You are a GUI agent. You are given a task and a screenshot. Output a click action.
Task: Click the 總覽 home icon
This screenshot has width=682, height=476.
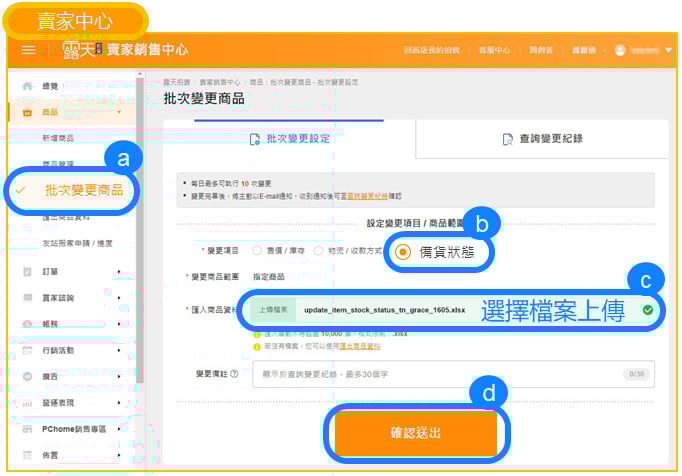(27, 87)
